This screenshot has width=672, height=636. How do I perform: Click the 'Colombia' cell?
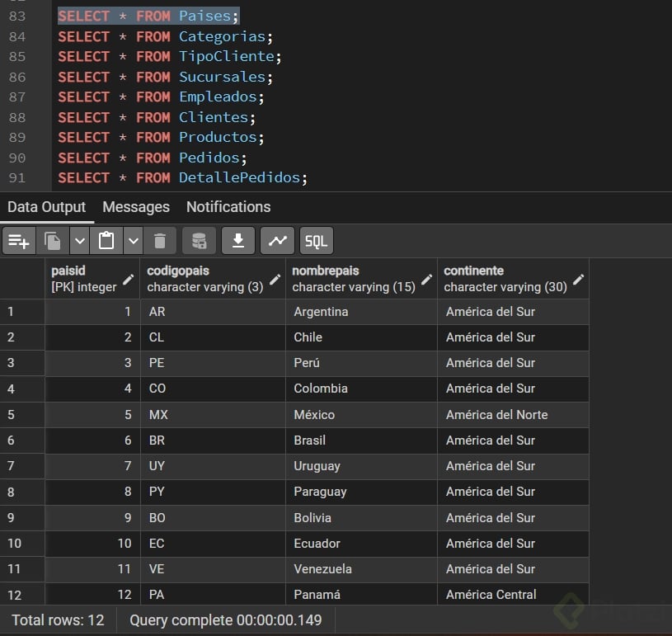point(362,389)
